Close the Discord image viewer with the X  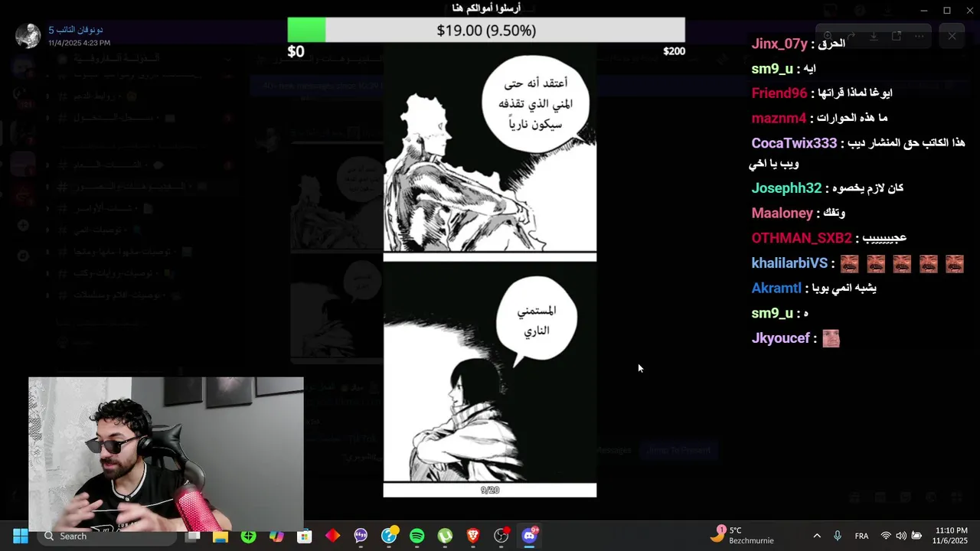(x=952, y=36)
